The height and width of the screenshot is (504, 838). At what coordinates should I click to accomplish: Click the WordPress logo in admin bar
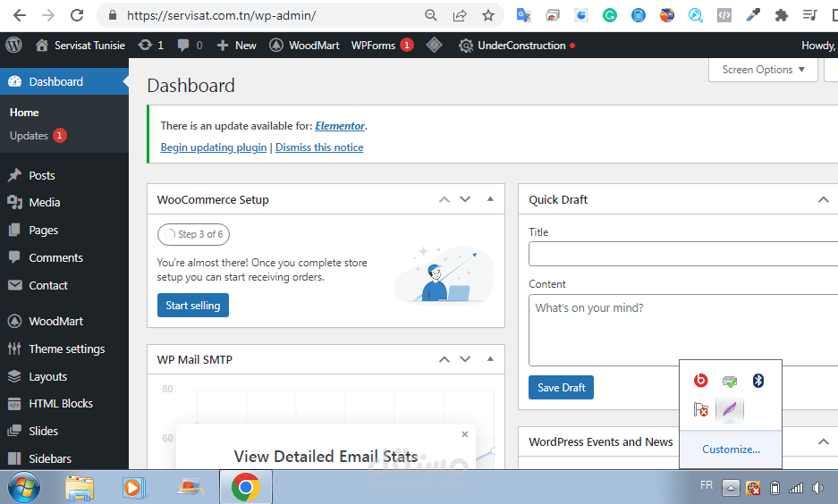point(14,46)
